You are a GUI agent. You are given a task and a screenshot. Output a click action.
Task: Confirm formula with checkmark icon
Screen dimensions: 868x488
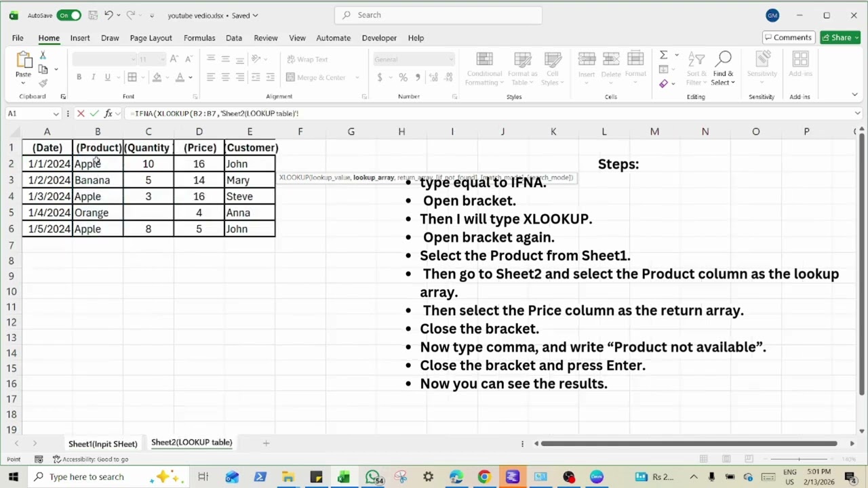coord(94,113)
